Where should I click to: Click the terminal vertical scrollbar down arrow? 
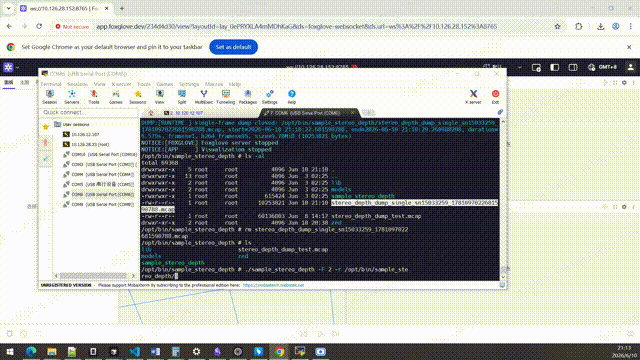coord(503,277)
